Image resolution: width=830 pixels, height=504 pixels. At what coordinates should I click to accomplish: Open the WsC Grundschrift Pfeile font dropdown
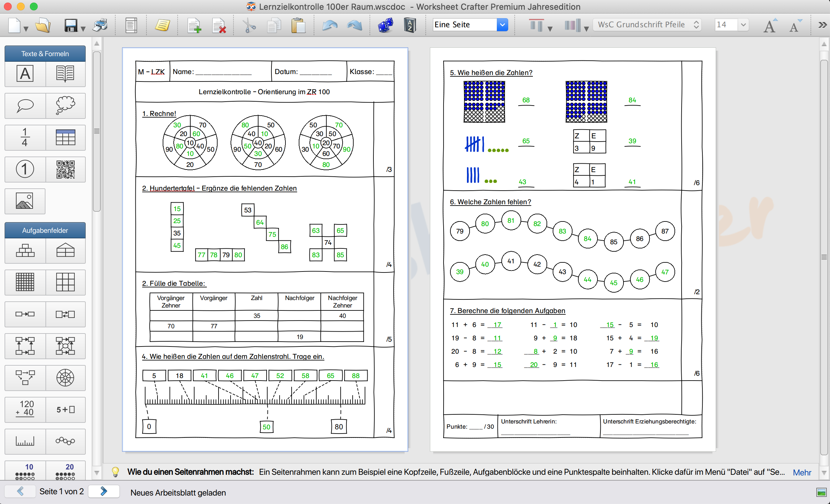(x=647, y=25)
